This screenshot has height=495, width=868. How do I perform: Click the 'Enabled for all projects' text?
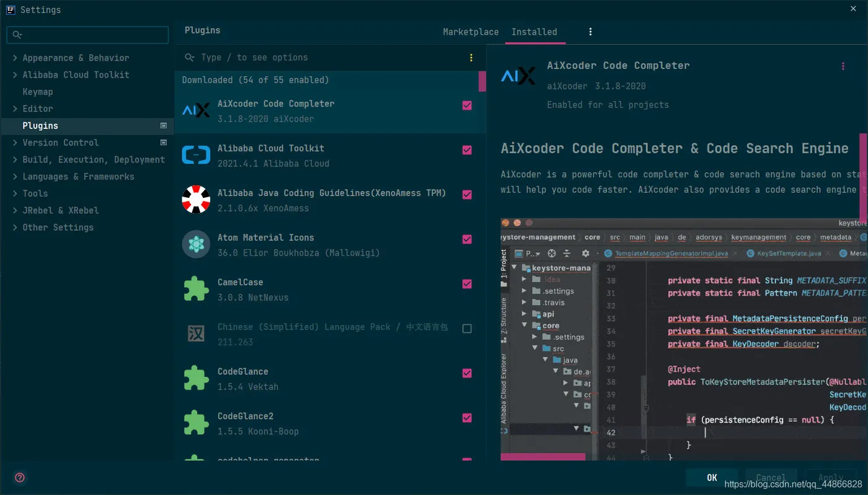pos(608,105)
